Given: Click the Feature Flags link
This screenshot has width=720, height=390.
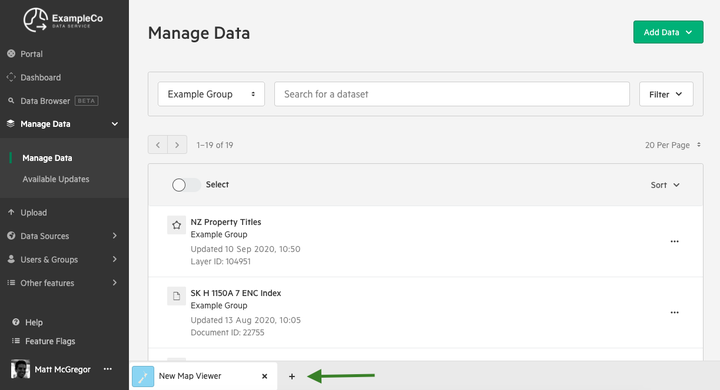Looking at the screenshot, I should pos(50,341).
